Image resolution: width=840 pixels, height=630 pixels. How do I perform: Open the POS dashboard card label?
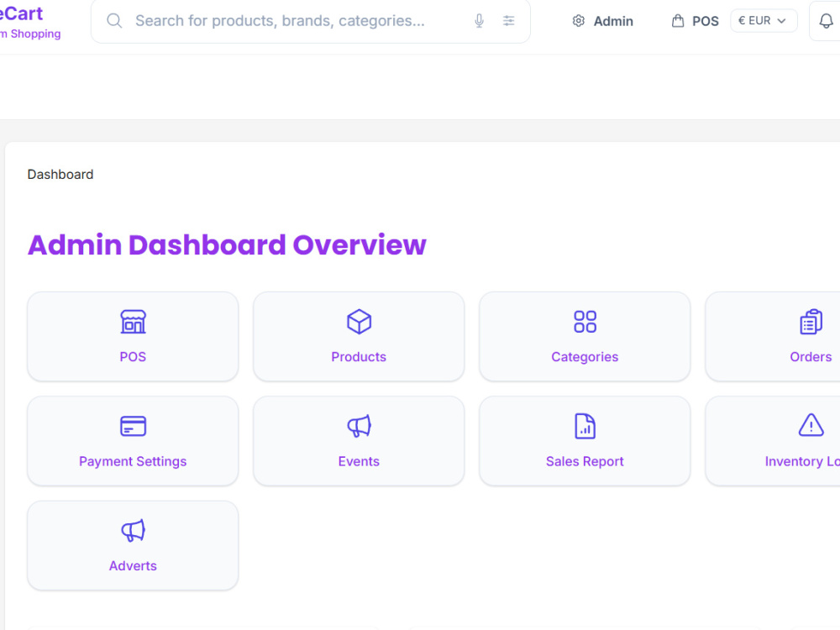tap(133, 357)
